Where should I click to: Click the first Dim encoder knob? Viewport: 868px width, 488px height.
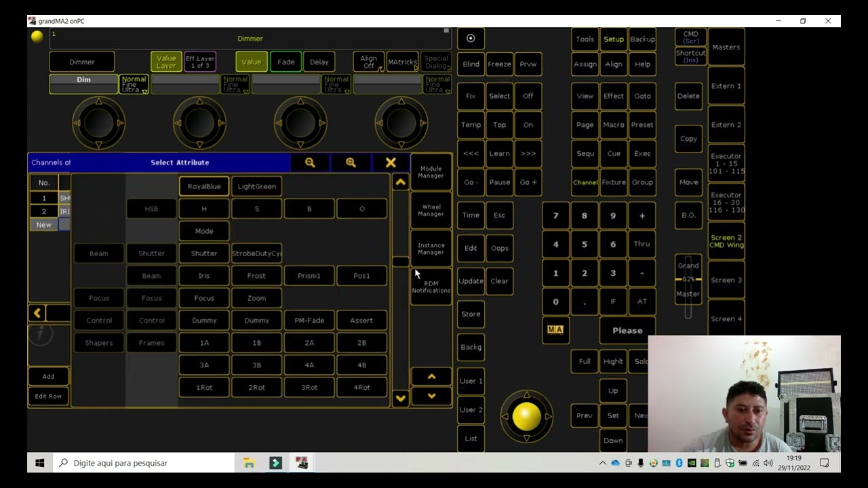click(98, 123)
